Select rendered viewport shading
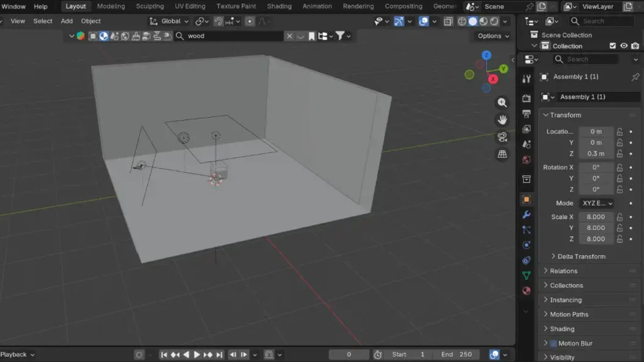The width and height of the screenshot is (644, 362). coord(494,21)
